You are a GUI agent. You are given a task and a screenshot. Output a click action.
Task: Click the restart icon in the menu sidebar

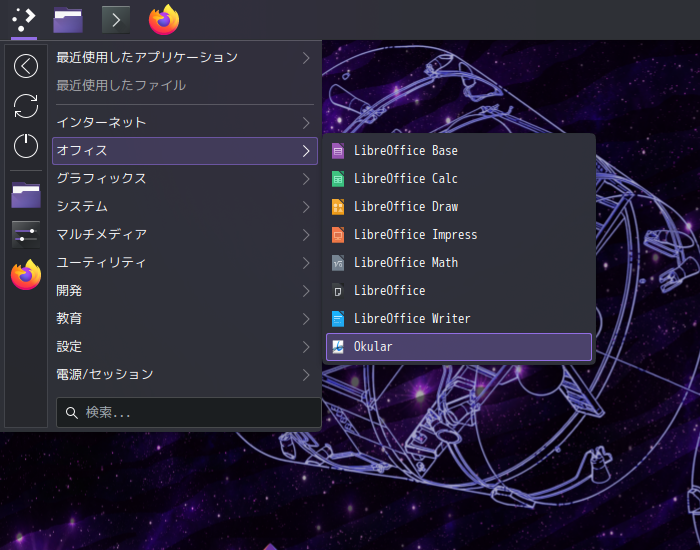26,106
